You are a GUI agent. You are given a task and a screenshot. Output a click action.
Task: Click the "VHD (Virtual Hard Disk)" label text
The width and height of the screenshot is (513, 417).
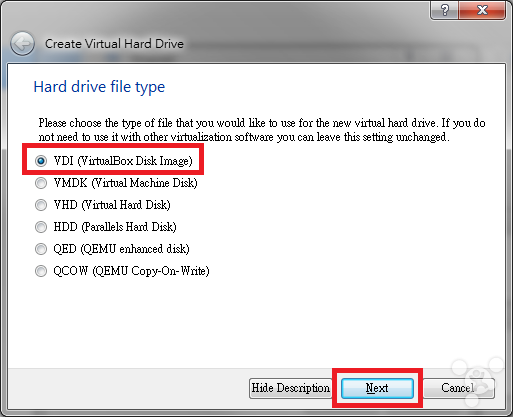pos(112,205)
